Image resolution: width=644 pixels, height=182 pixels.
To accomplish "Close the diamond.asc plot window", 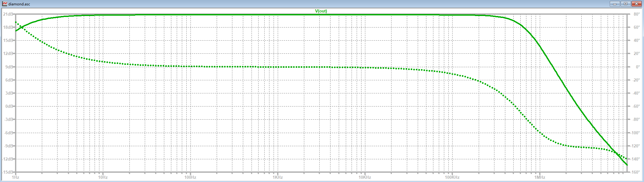I will [636, 4].
